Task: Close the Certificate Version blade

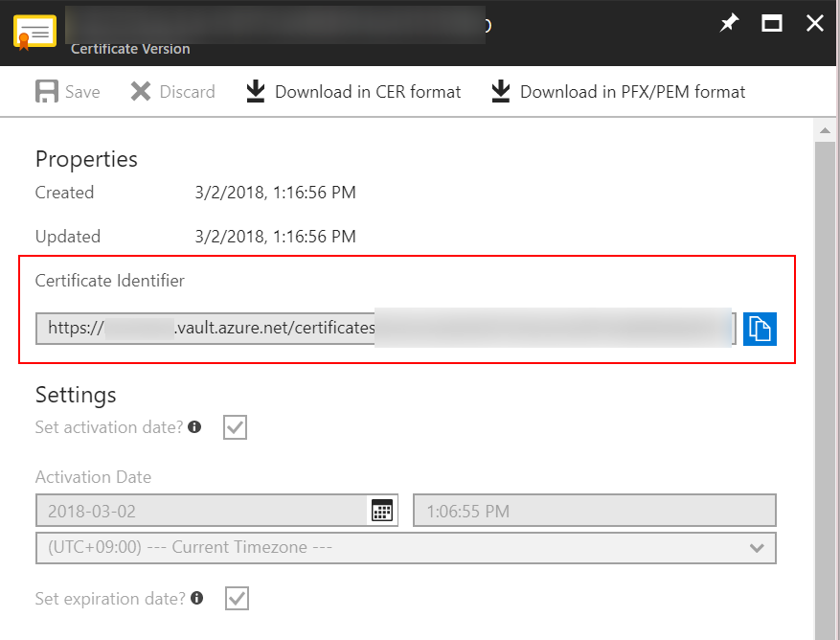Action: pyautogui.click(x=815, y=24)
